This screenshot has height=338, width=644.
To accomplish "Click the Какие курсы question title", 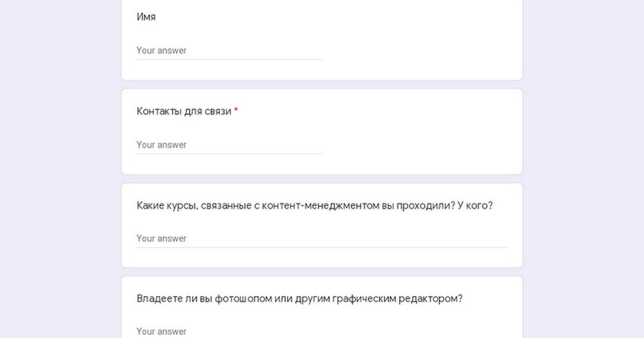I will click(x=314, y=205).
